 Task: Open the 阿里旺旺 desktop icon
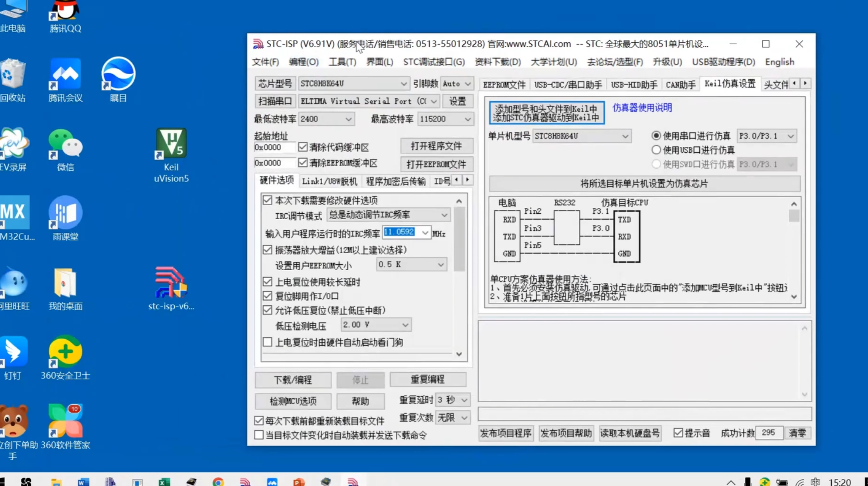click(15, 288)
